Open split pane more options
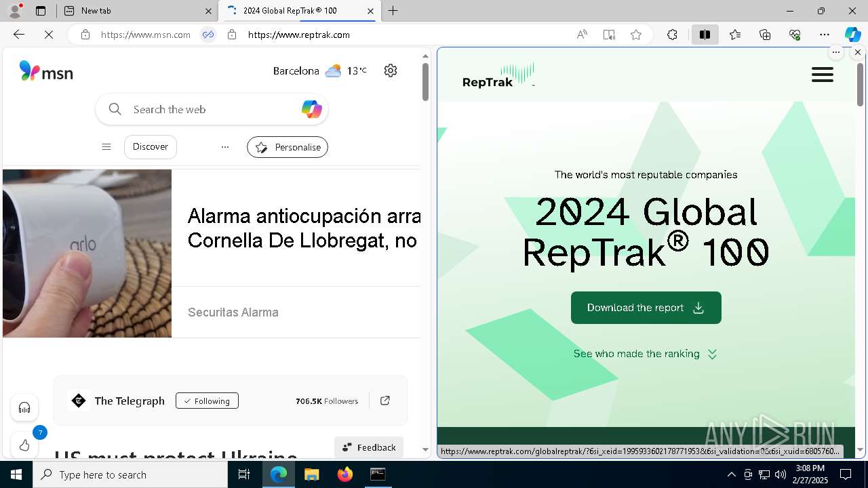The height and width of the screenshot is (488, 868). (836, 52)
